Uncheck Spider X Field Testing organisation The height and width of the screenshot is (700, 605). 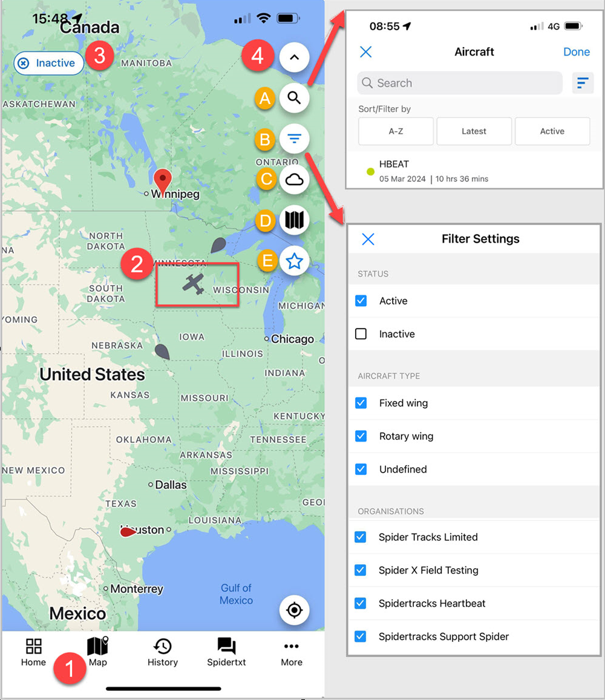pyautogui.click(x=361, y=570)
